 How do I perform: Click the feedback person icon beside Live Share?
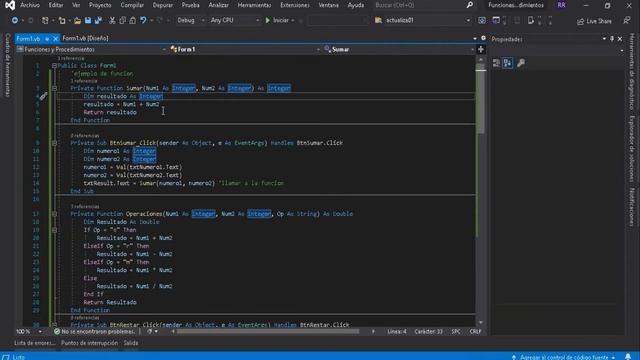pyautogui.click(x=627, y=20)
